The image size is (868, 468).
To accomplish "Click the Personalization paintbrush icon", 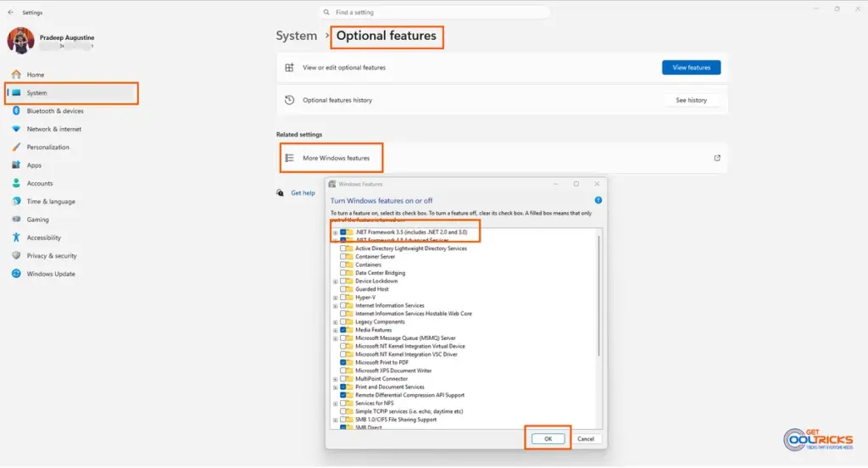I will 16,147.
